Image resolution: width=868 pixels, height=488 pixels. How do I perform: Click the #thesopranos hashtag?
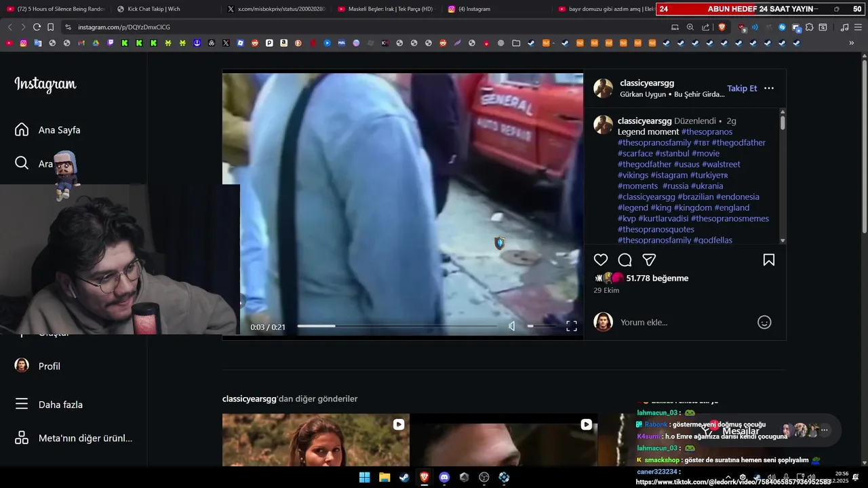707,131
